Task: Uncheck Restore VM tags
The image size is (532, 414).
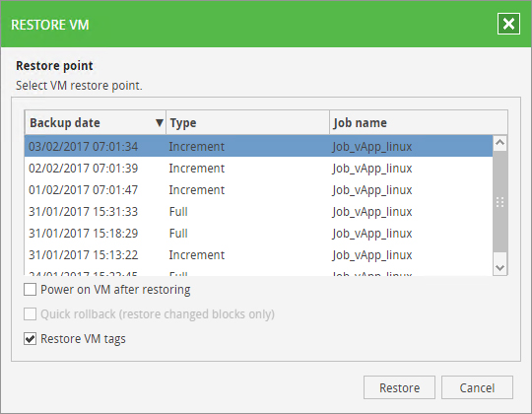Action: pyautogui.click(x=30, y=339)
